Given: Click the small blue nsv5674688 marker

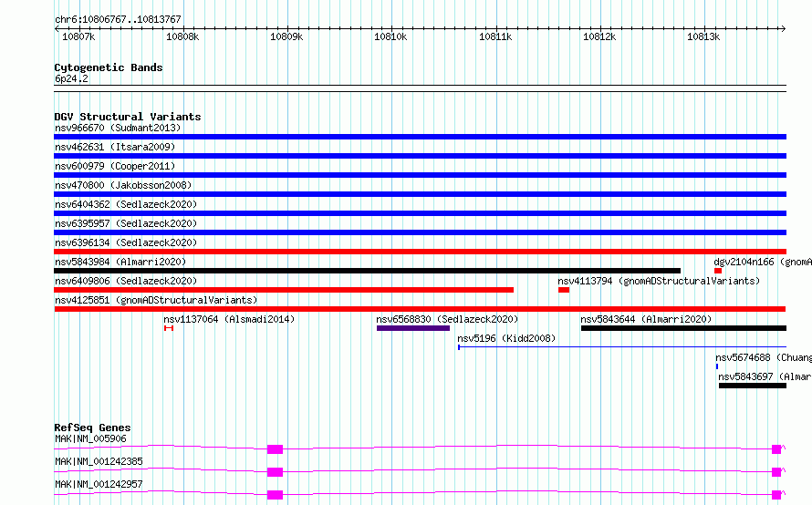Looking at the screenshot, I should point(717,366).
